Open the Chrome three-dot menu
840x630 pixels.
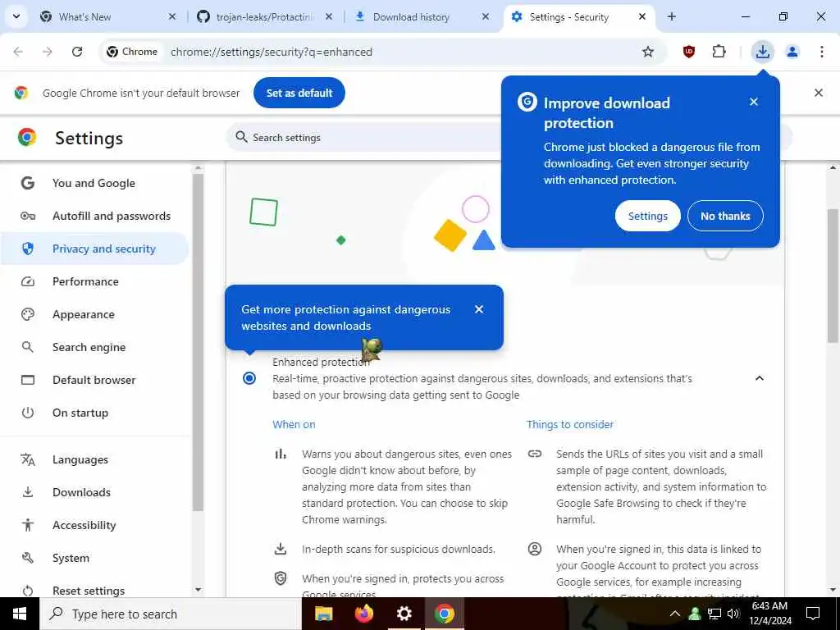pos(822,52)
